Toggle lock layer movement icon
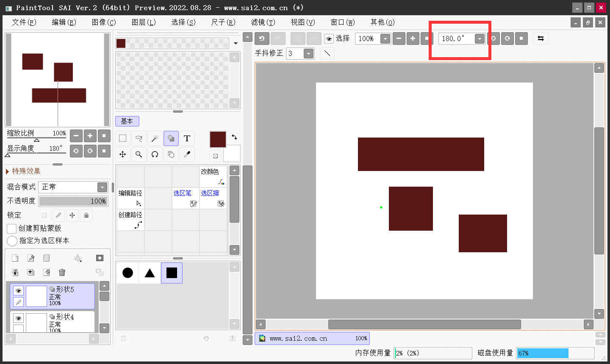The image size is (610, 364). tap(72, 215)
